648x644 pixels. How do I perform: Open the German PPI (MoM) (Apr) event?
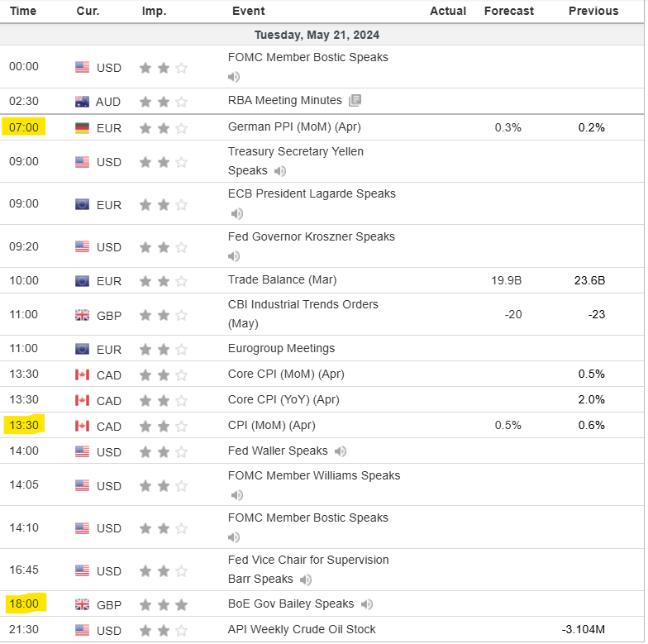point(294,127)
